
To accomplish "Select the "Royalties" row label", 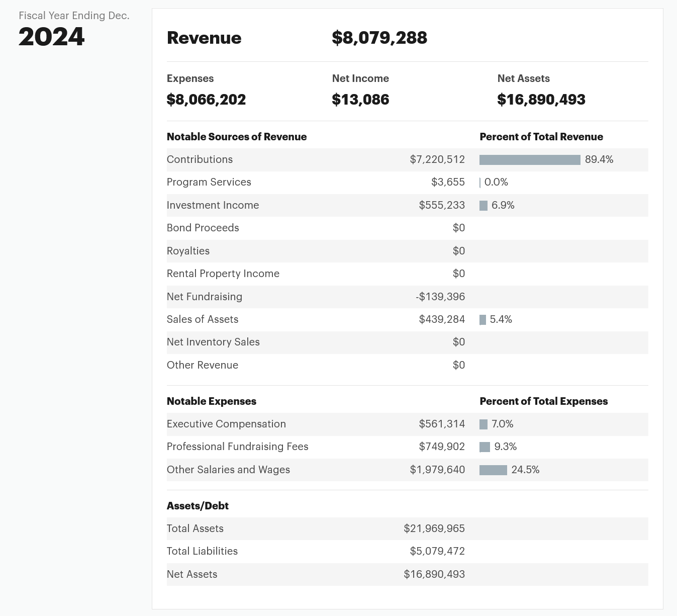I will (188, 251).
